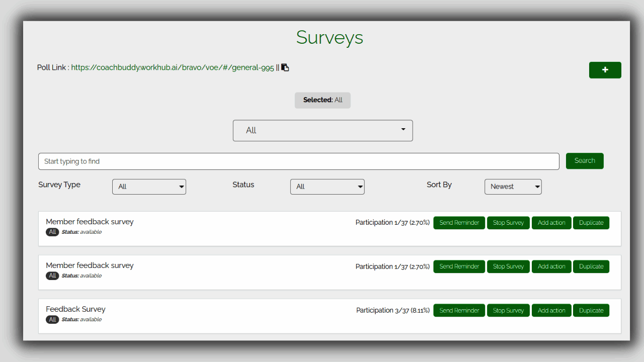Image resolution: width=644 pixels, height=362 pixels.
Task: Open the coachbuddy poll link
Action: click(173, 67)
